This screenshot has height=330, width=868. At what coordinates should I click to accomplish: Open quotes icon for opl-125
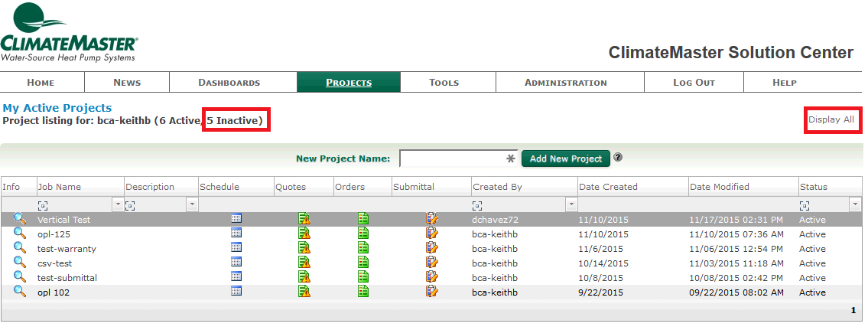click(x=304, y=233)
